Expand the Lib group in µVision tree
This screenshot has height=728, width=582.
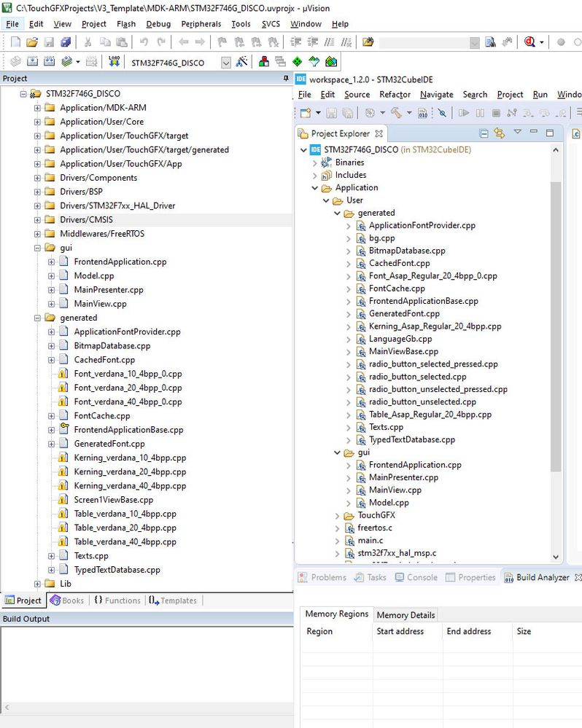(x=37, y=584)
